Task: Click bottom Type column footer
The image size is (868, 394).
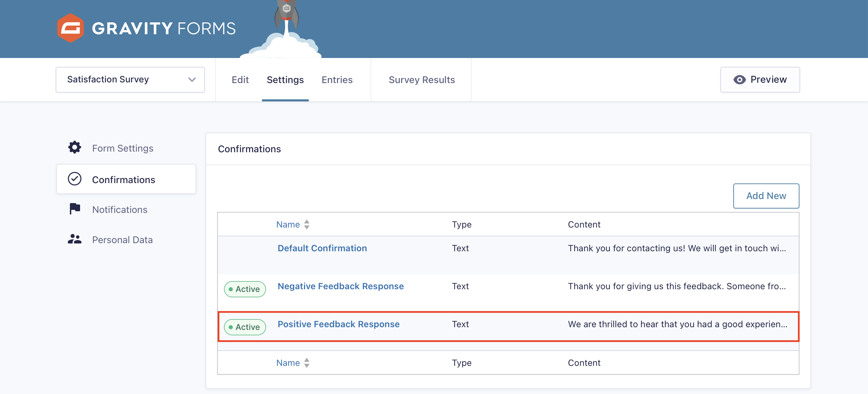Action: pyautogui.click(x=462, y=363)
